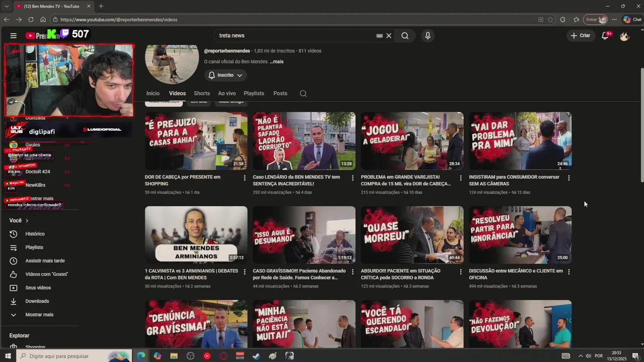
Task: Open the video title Caso LENDÁRIO da BEN MENDES TV
Action: 296,180
